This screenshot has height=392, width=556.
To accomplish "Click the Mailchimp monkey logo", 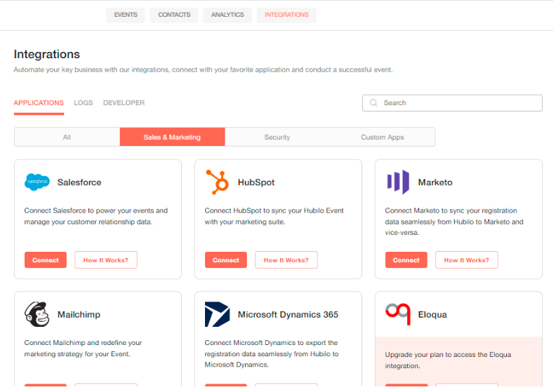I will pyautogui.click(x=37, y=314).
